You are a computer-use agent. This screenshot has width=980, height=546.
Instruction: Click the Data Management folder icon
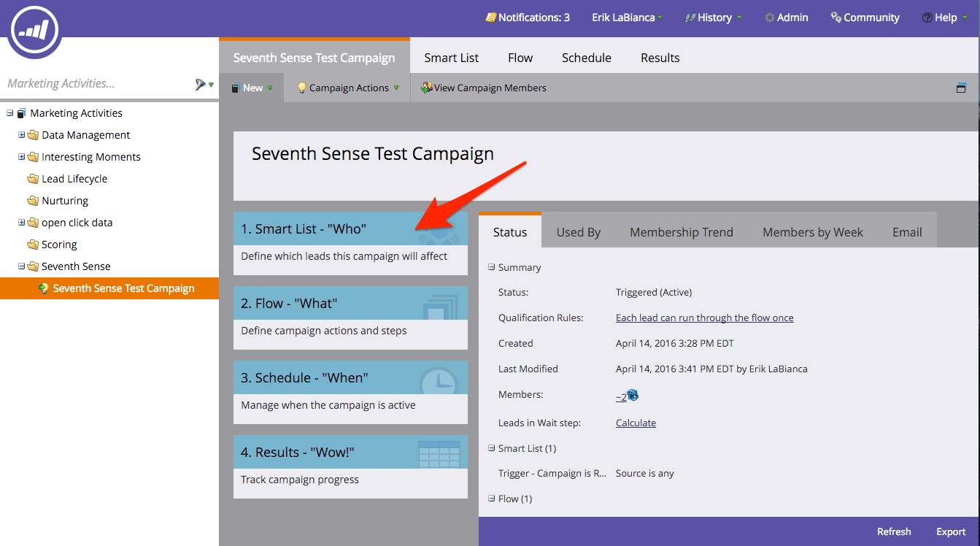click(x=33, y=135)
